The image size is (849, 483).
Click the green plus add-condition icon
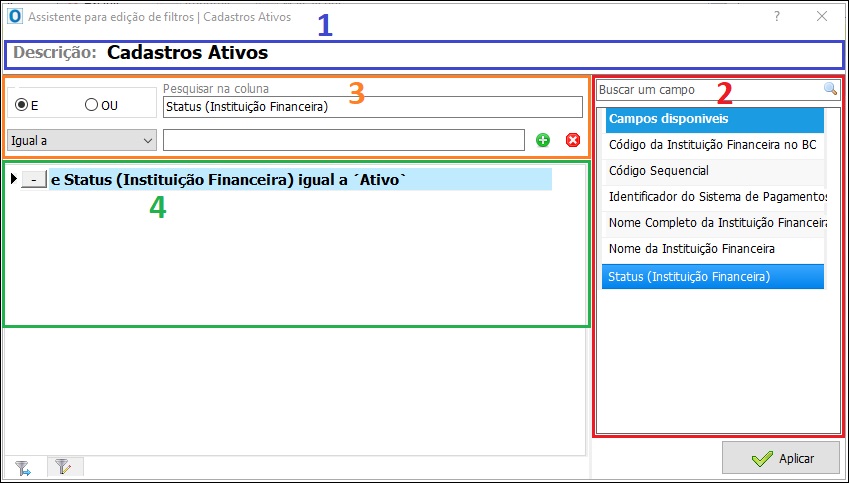point(543,140)
